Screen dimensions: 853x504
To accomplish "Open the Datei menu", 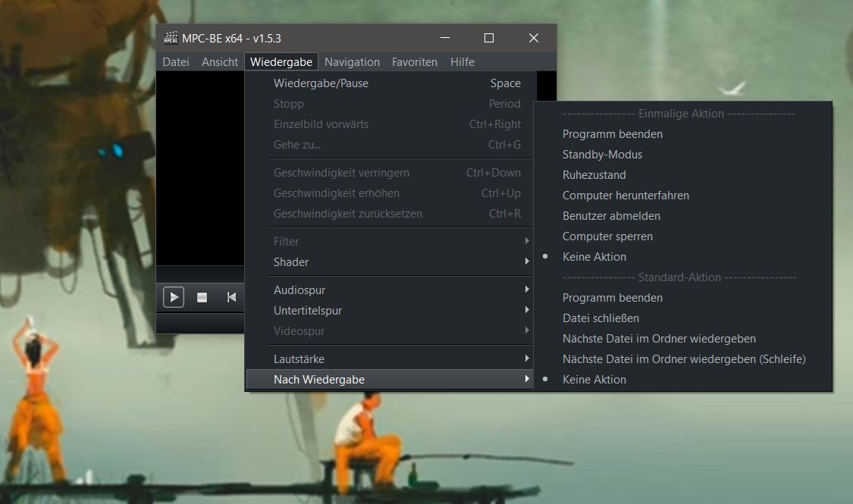I will pyautogui.click(x=176, y=62).
